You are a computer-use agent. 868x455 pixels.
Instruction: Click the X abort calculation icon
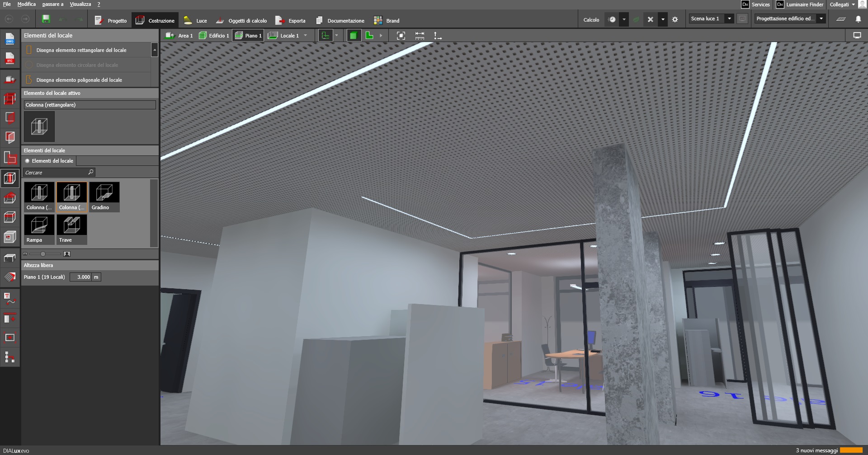(x=650, y=20)
